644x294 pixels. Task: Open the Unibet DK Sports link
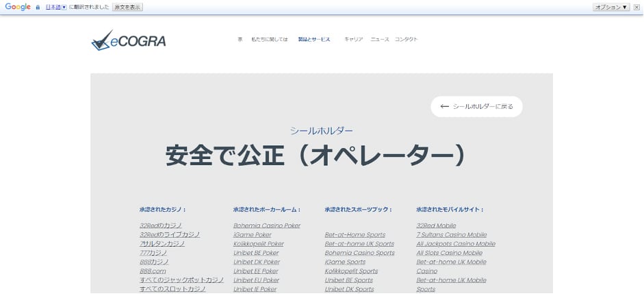pos(350,289)
